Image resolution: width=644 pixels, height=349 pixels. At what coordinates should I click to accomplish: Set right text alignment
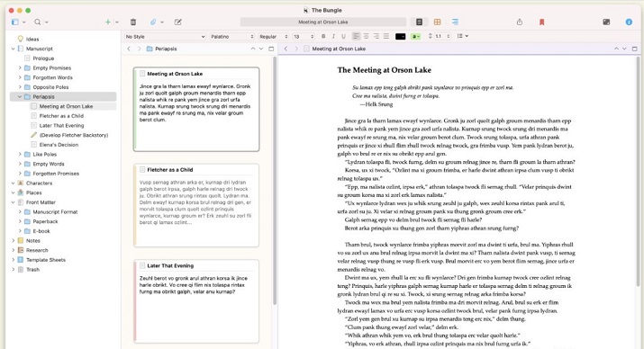[376, 37]
